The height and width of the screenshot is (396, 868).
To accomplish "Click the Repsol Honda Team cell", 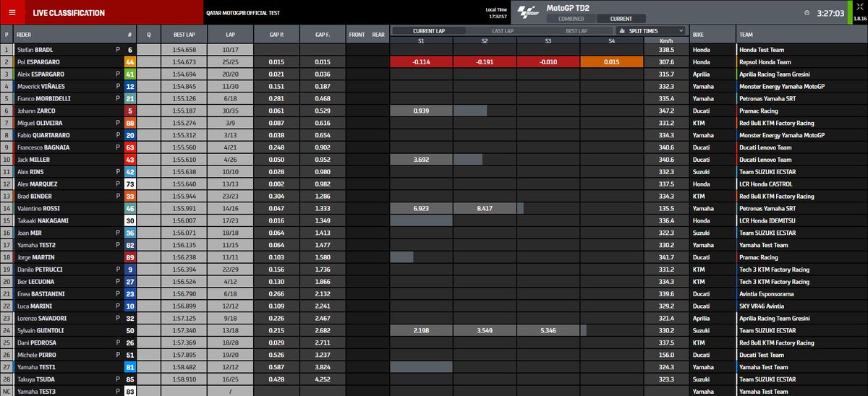I will pos(801,62).
